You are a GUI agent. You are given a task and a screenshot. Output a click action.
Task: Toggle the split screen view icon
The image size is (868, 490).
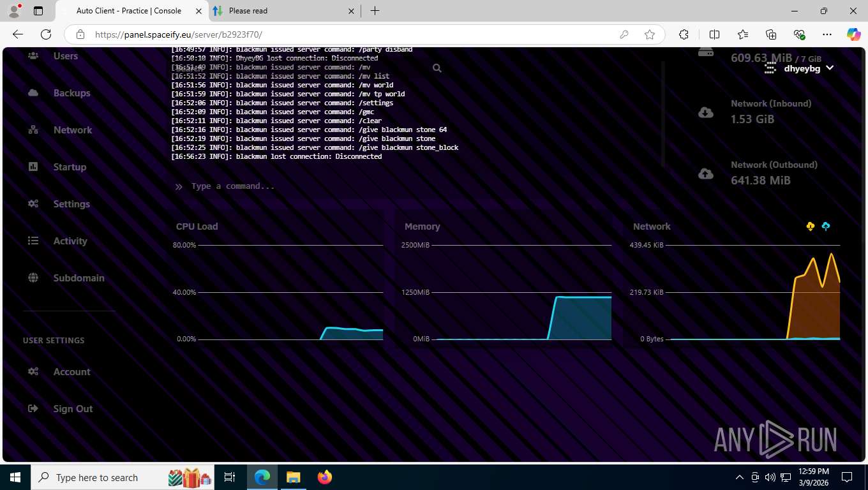coord(715,34)
